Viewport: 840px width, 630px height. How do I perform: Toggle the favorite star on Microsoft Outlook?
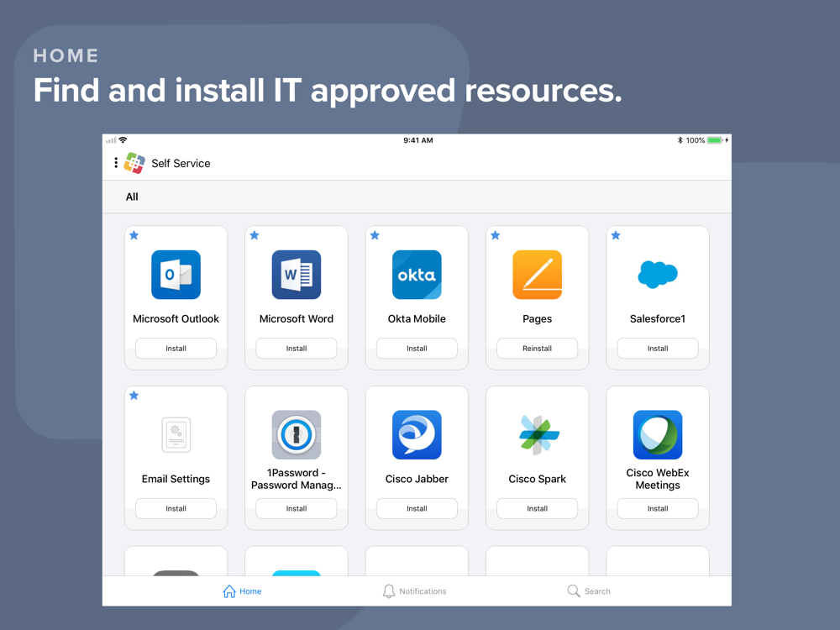(134, 235)
